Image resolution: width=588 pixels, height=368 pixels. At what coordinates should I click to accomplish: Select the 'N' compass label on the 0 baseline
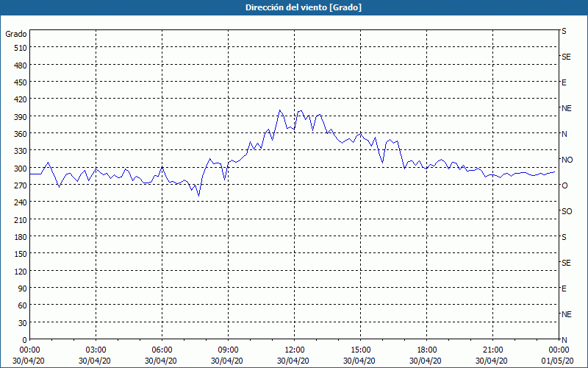[x=564, y=340]
